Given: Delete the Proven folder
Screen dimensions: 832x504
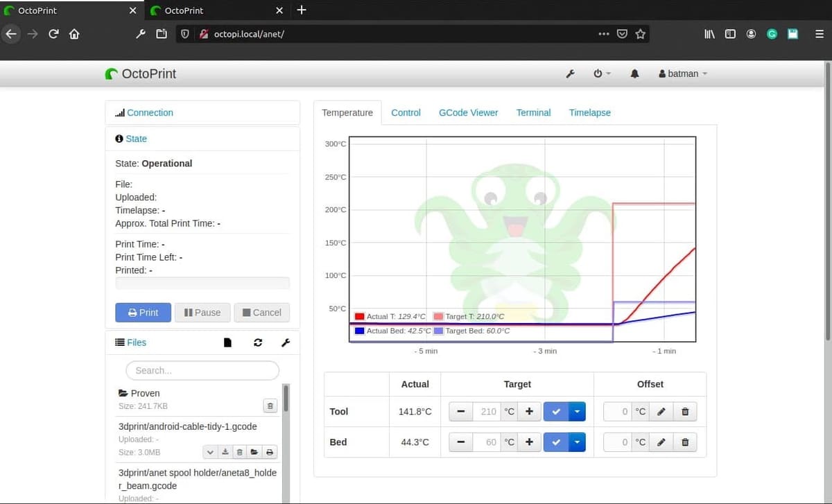Looking at the screenshot, I should [270, 406].
